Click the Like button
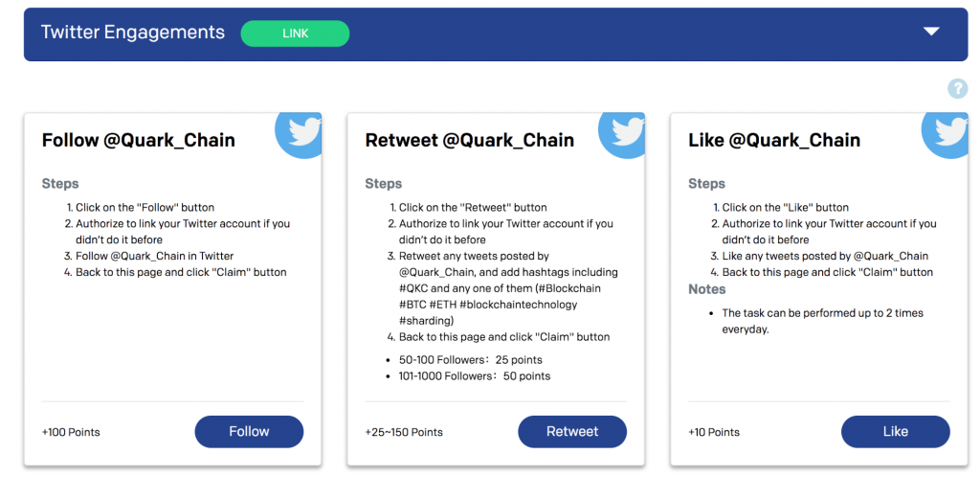Image resolution: width=980 pixels, height=477 pixels. pos(895,431)
